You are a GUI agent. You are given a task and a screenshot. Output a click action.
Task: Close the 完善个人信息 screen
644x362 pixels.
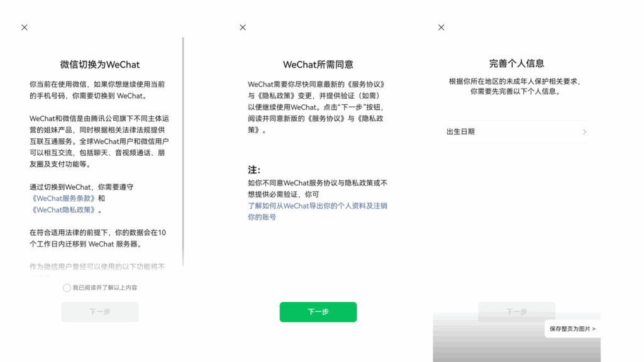click(441, 28)
